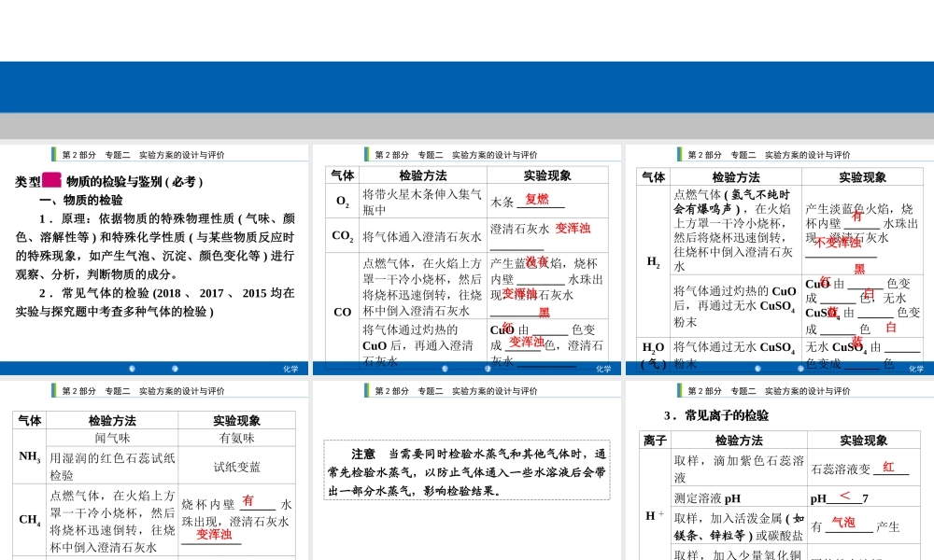Screen dimensions: 934x560
Task: Click the first navigation dot on slide one footer
Action: 132,369
